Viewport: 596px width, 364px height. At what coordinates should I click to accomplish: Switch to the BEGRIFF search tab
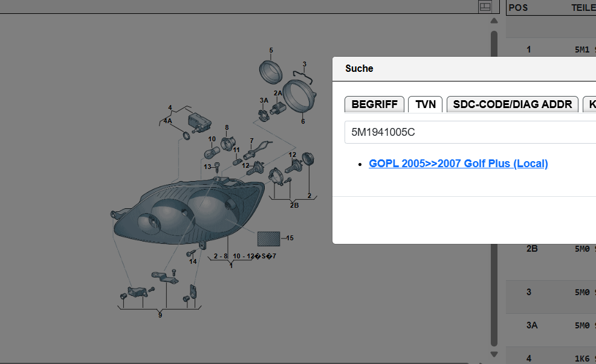[374, 104]
